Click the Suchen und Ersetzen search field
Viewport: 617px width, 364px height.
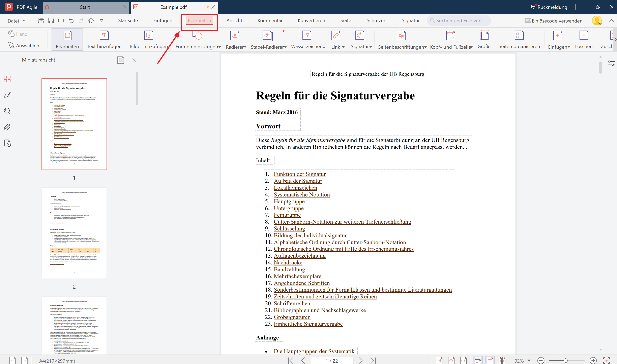[x=459, y=21]
